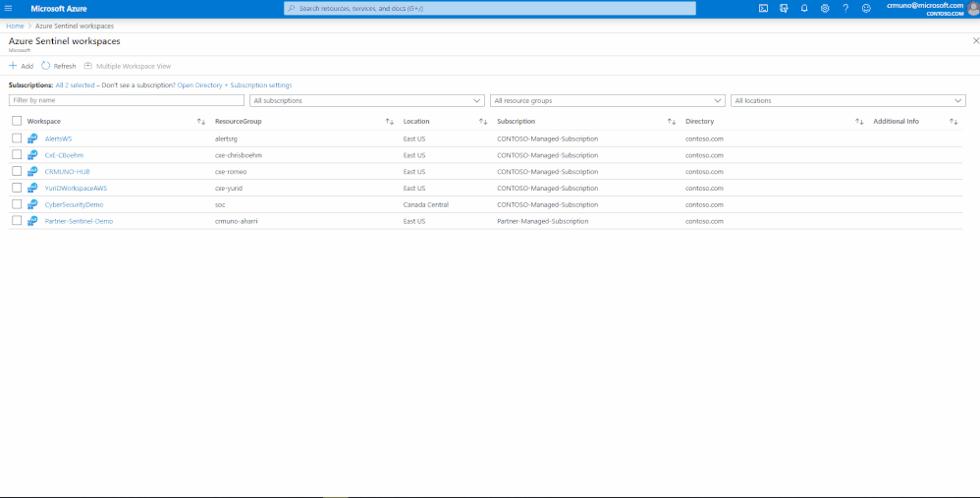980x498 pixels.
Task: Click the AlertsWS workspace icon
Action: pyautogui.click(x=32, y=138)
